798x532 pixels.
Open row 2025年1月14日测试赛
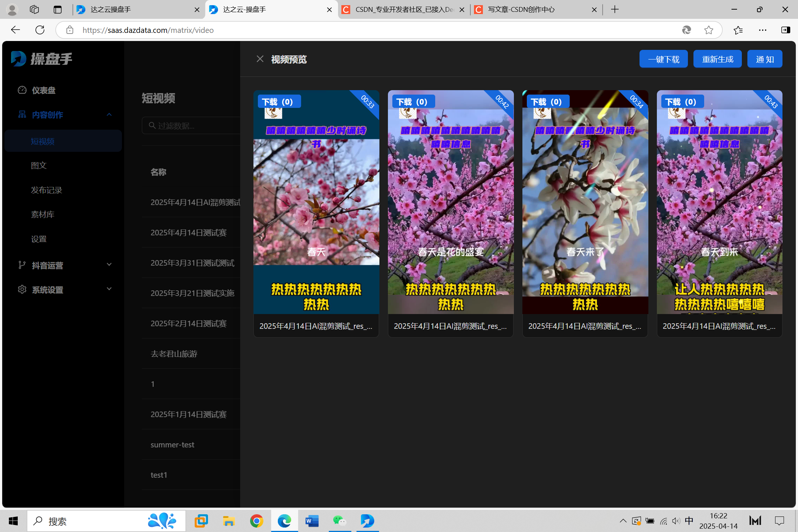coord(189,415)
